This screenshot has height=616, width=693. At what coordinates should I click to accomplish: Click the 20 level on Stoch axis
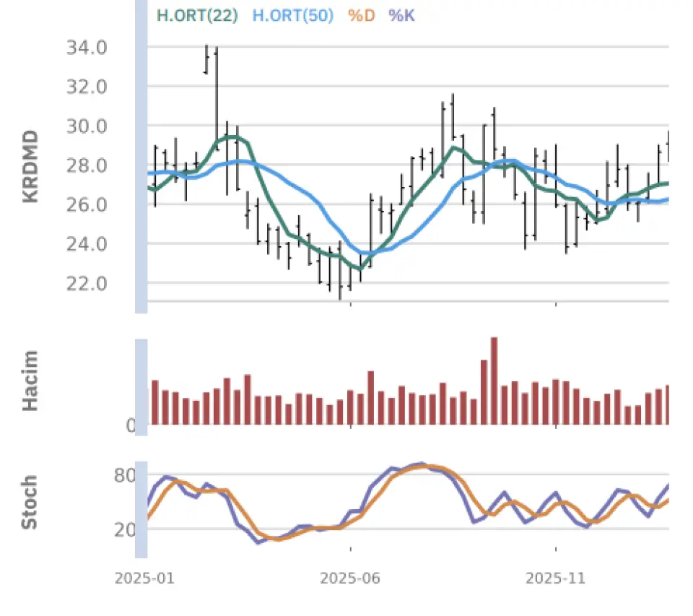click(126, 530)
